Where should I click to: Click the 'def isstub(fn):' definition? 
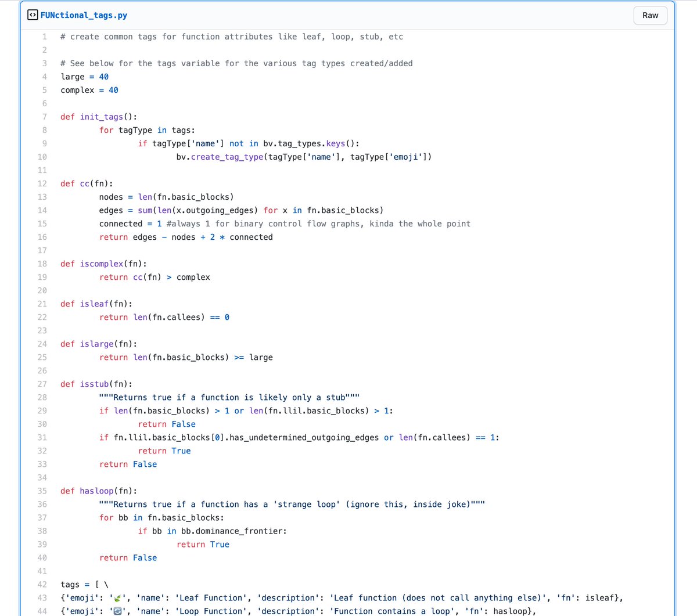click(96, 384)
